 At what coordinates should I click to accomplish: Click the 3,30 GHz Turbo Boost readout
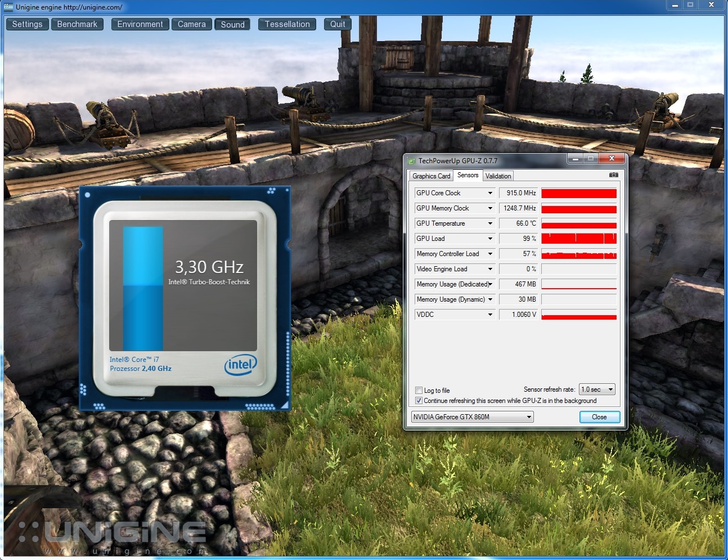coord(209,267)
